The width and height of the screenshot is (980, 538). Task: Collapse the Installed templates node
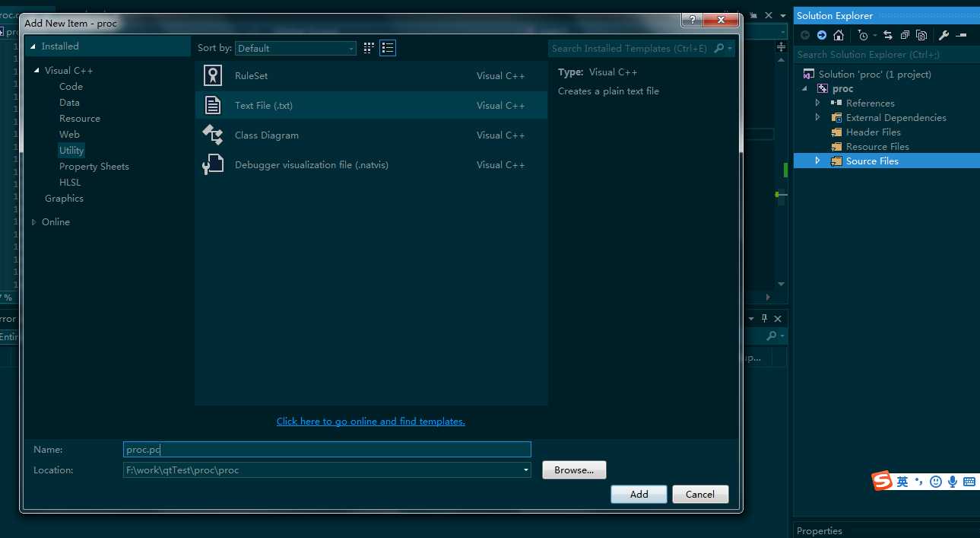(x=33, y=46)
